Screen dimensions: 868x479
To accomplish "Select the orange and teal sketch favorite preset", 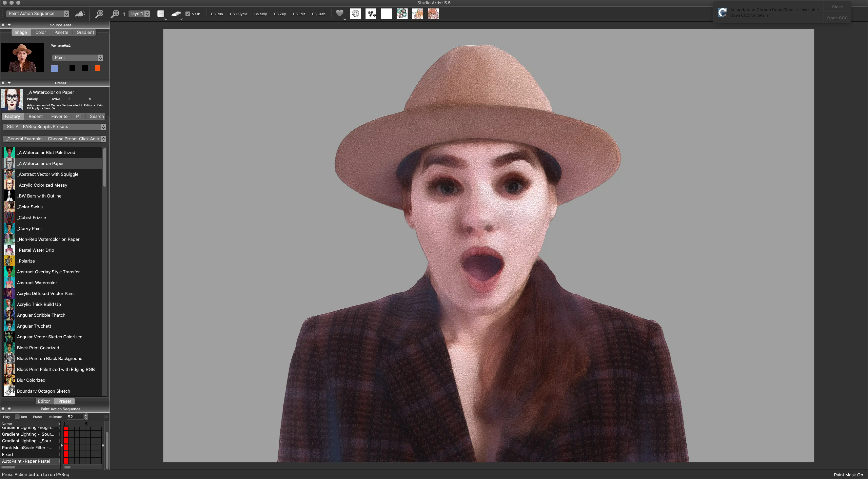I will tap(418, 14).
